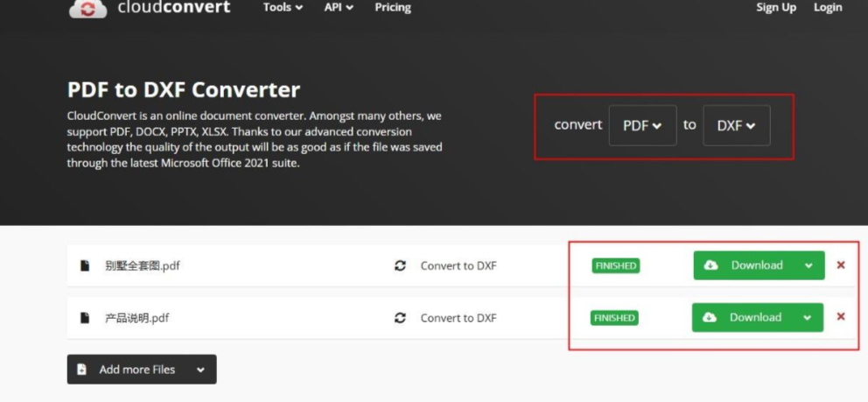Open the PDF source format dropdown
The height and width of the screenshot is (402, 868).
(x=643, y=126)
